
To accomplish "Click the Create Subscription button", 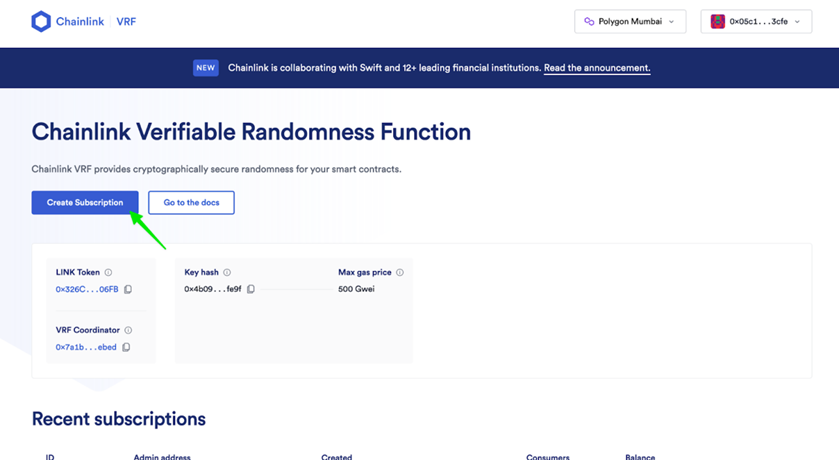I will point(85,203).
